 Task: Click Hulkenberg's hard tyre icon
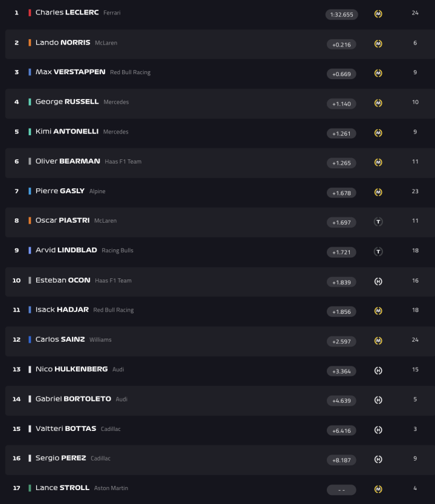[x=378, y=370]
